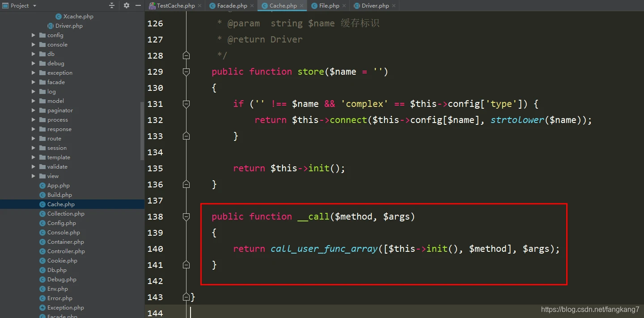Image resolution: width=644 pixels, height=318 pixels.
Task: Expand the exception folder in tree
Action: 34,73
